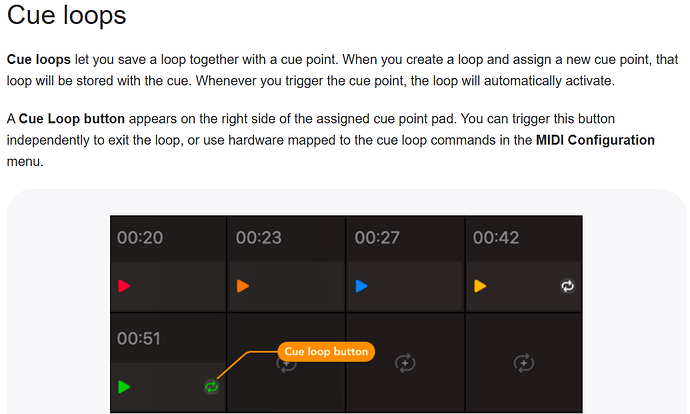
Task: Trigger the orange cue point at 00:23
Action: click(243, 286)
